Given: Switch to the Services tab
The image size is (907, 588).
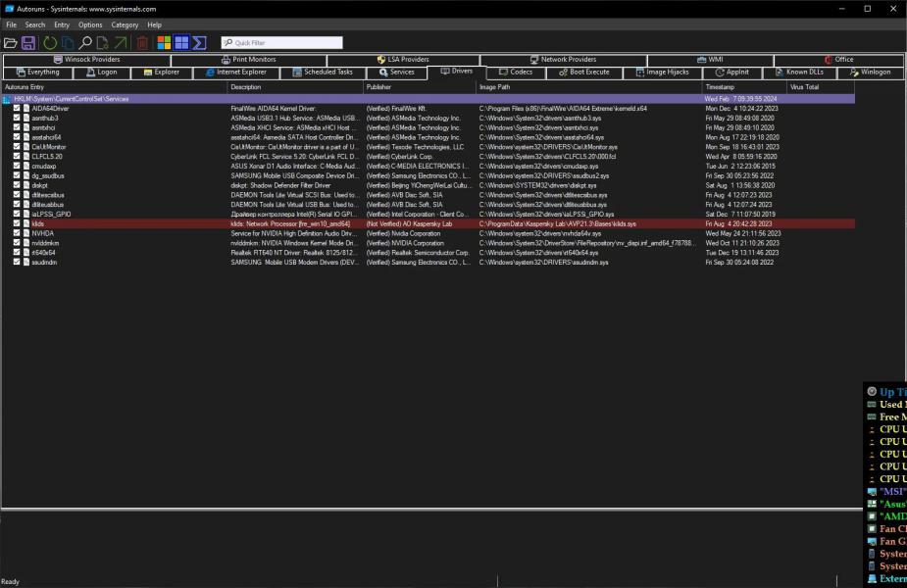Looking at the screenshot, I should click(x=397, y=73).
